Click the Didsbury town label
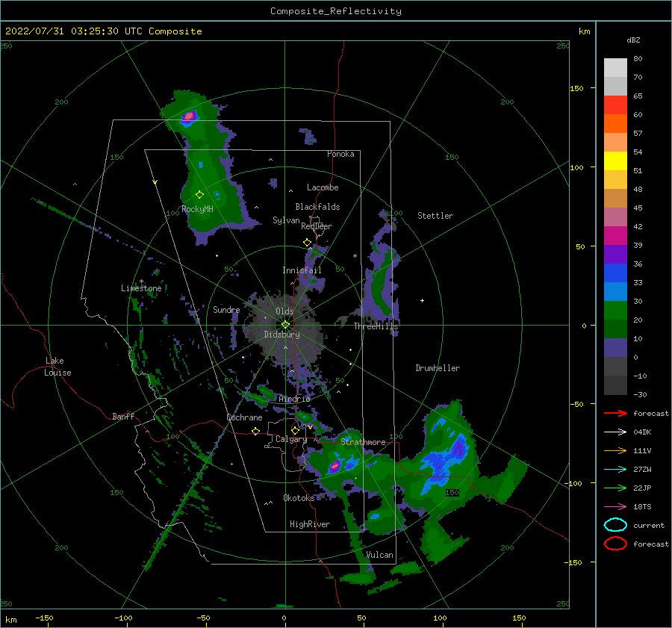This screenshot has width=672, height=628. [281, 335]
